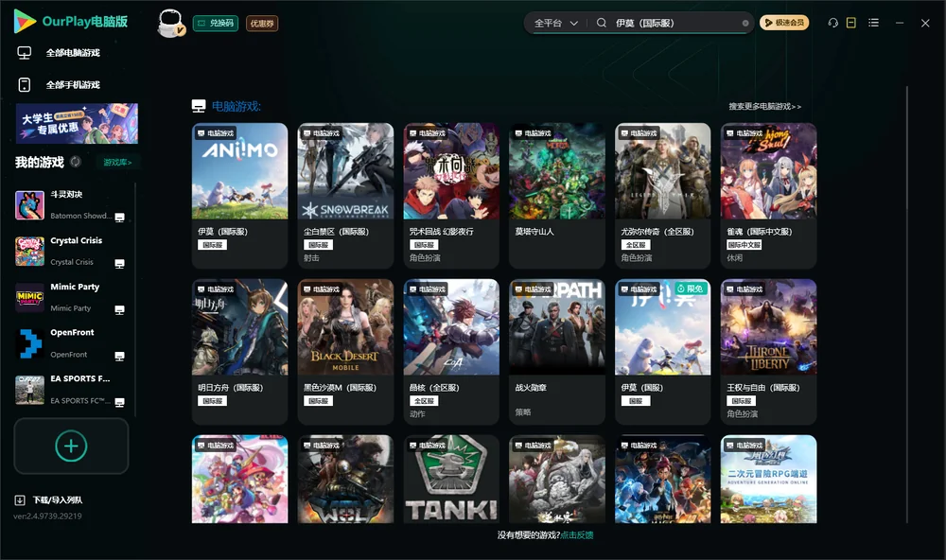The width and height of the screenshot is (946, 560).
Task: Select the ANIMO 伊莫（国际服）game card
Action: coord(240,196)
